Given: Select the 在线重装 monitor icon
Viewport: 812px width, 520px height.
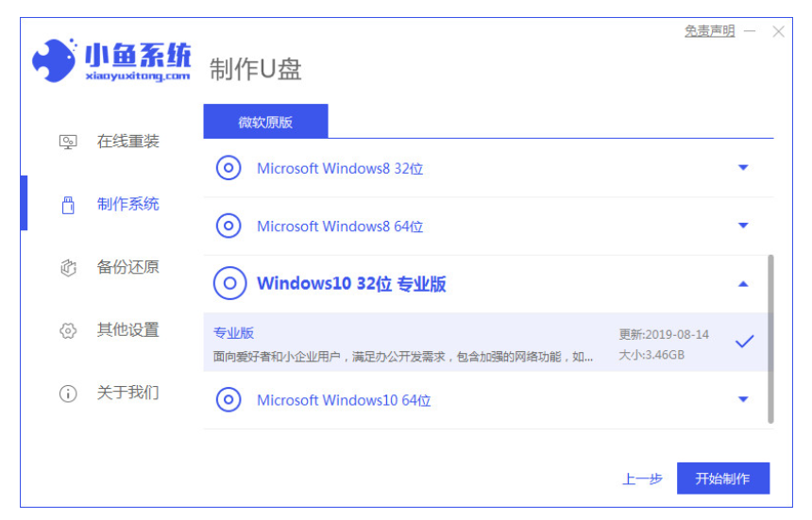Looking at the screenshot, I should click(68, 142).
